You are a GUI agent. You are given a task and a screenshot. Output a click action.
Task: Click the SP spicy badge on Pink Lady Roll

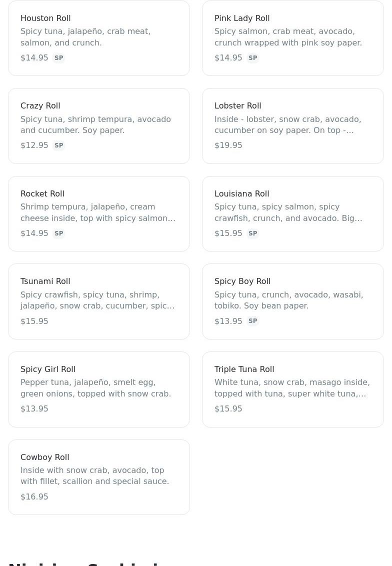(x=252, y=58)
